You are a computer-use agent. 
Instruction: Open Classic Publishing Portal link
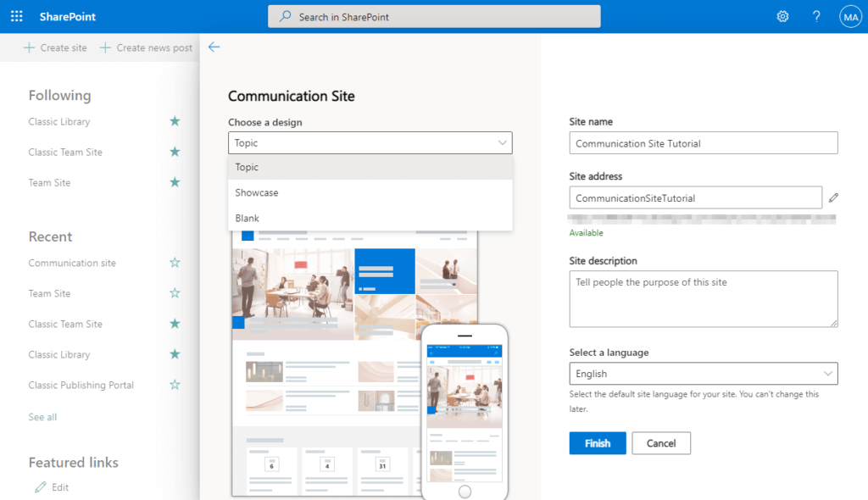(81, 384)
